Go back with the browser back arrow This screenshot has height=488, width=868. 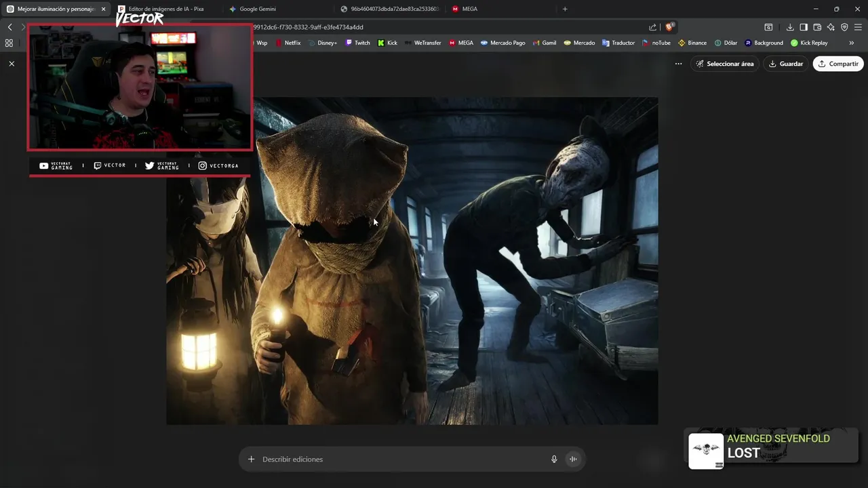click(9, 27)
